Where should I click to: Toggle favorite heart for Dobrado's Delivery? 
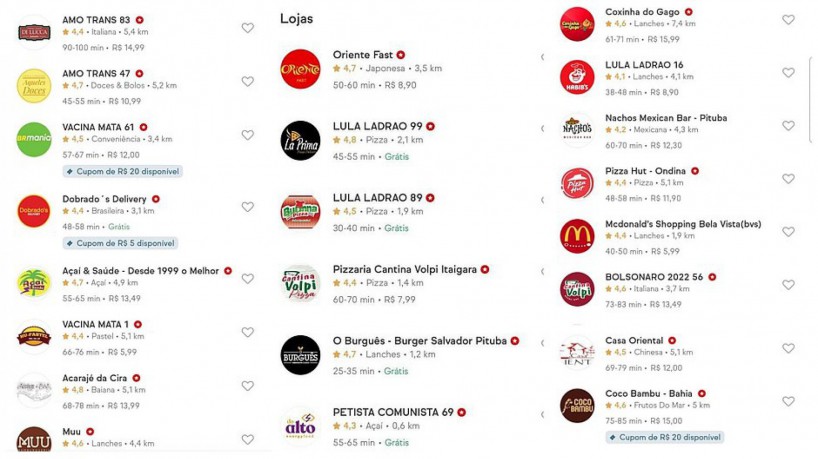coord(248,207)
